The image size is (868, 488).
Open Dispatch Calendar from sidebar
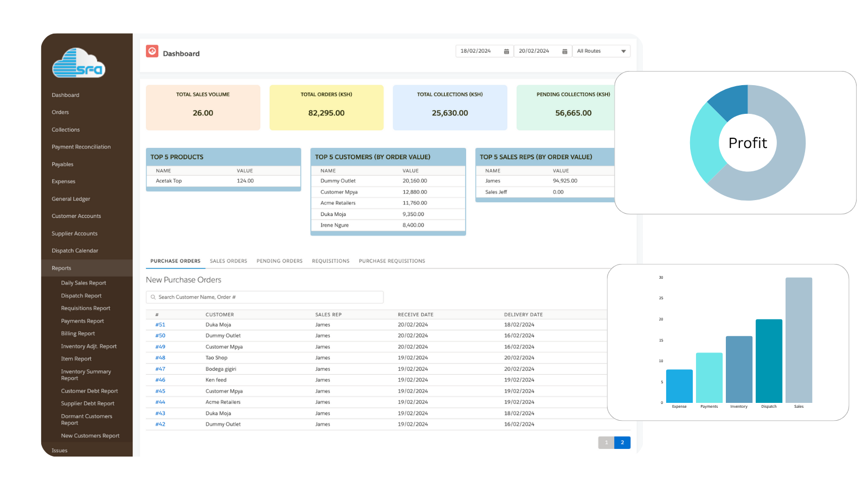point(74,250)
